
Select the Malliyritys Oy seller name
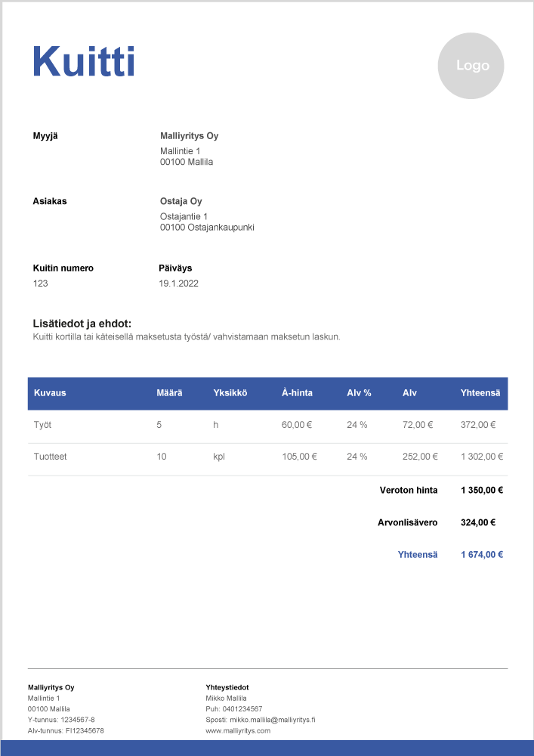pos(189,136)
